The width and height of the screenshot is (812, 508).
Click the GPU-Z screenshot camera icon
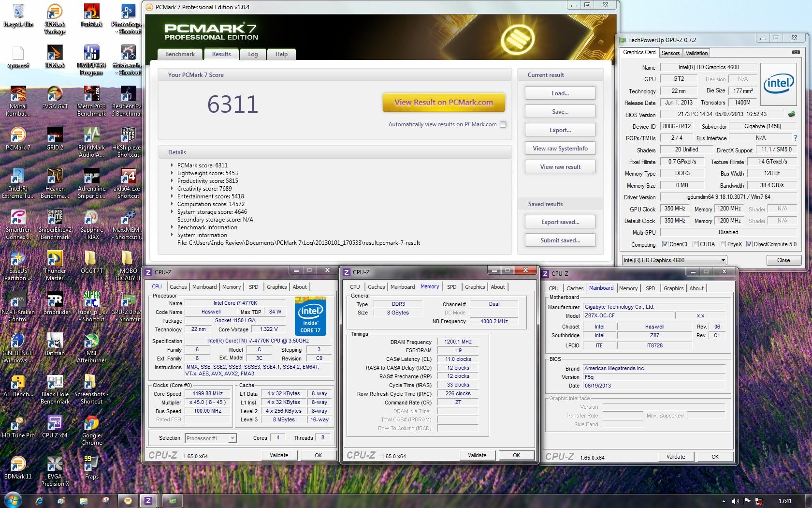pyautogui.click(x=796, y=52)
